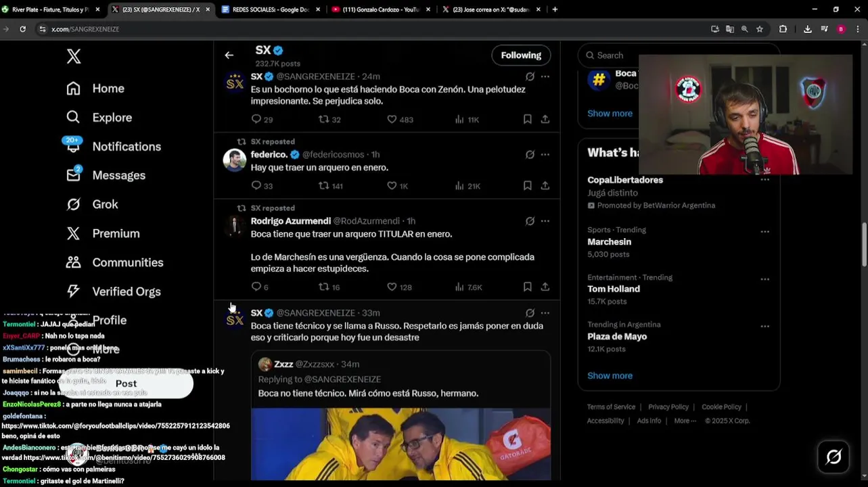The height and width of the screenshot is (487, 868).
Task: Reply to Rodrigo Azurmendi's post
Action: [x=259, y=287]
